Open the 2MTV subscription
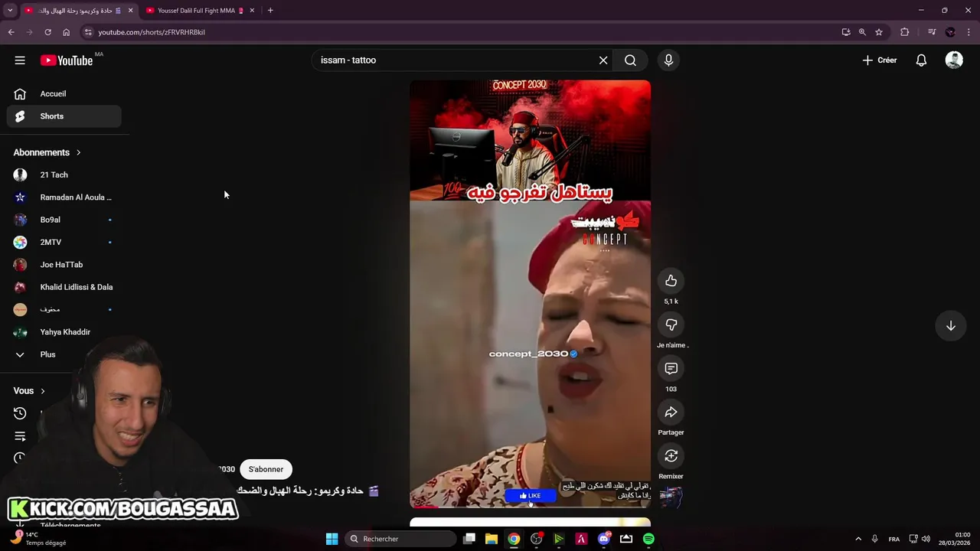Image resolution: width=980 pixels, height=551 pixels. [x=64, y=242]
